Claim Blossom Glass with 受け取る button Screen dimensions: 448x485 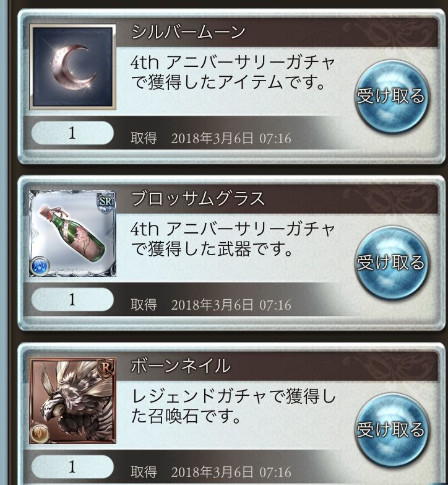(391, 263)
